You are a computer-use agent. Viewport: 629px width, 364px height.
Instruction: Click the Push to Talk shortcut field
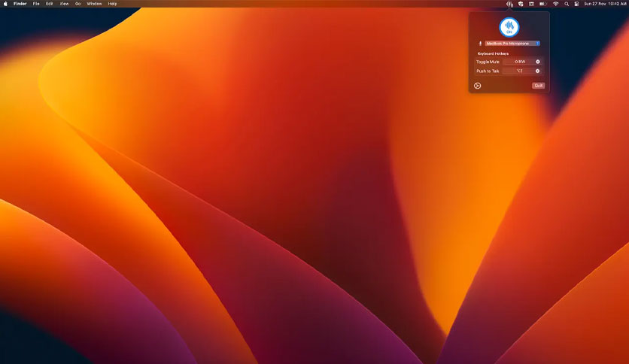point(521,71)
